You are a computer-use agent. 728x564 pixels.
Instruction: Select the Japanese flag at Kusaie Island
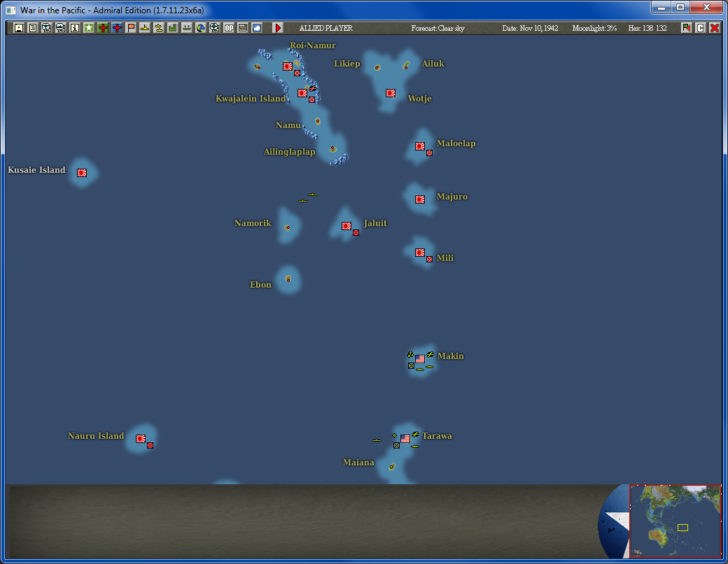pyautogui.click(x=82, y=173)
